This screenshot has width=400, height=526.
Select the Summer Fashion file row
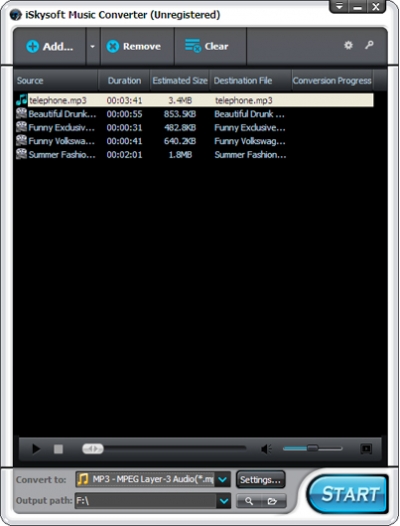(x=194, y=155)
